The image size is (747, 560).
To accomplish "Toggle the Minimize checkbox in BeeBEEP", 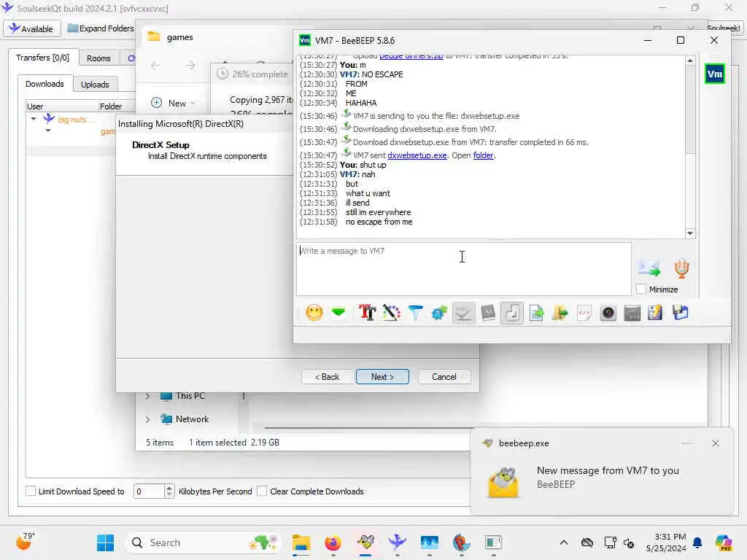I will pyautogui.click(x=641, y=289).
